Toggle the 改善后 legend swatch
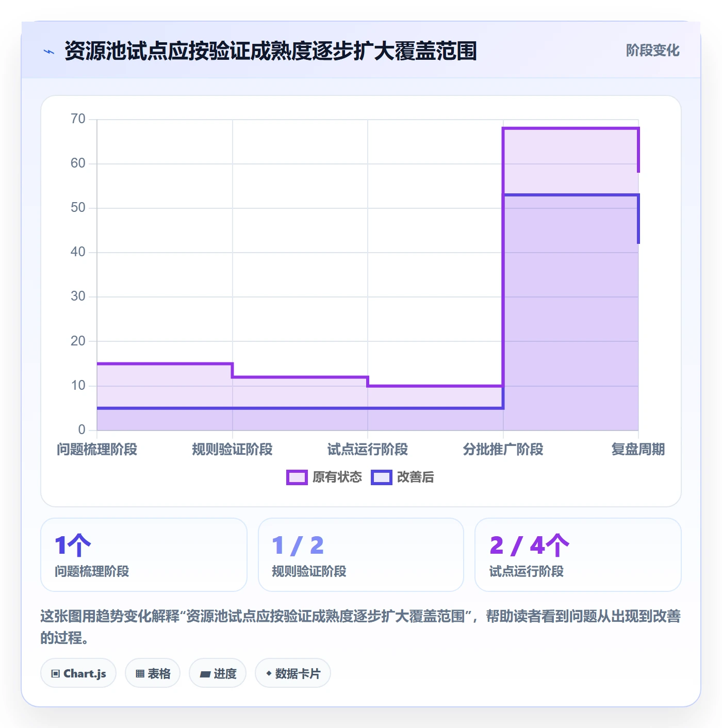Screen dimensions: 722x728 pos(382,477)
